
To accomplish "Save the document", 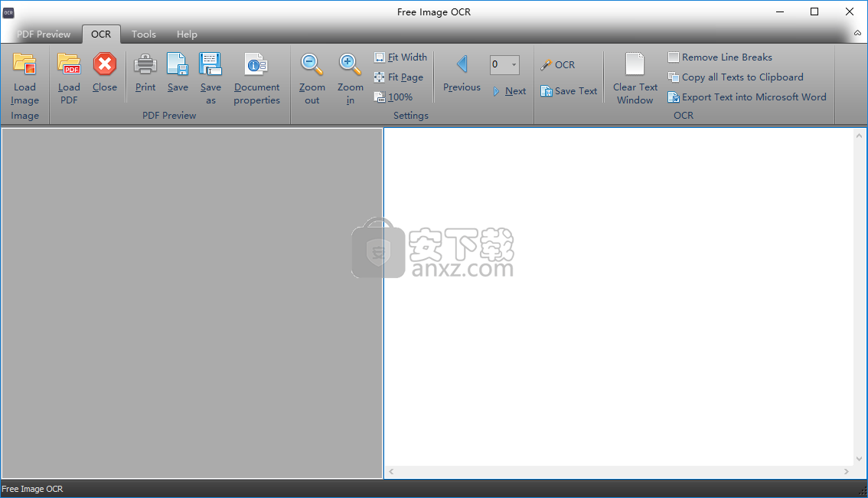I will [178, 73].
